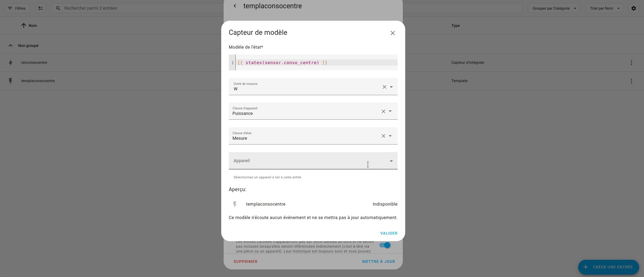Click the VALIDER button
Image resolution: width=644 pixels, height=277 pixels.
point(389,233)
